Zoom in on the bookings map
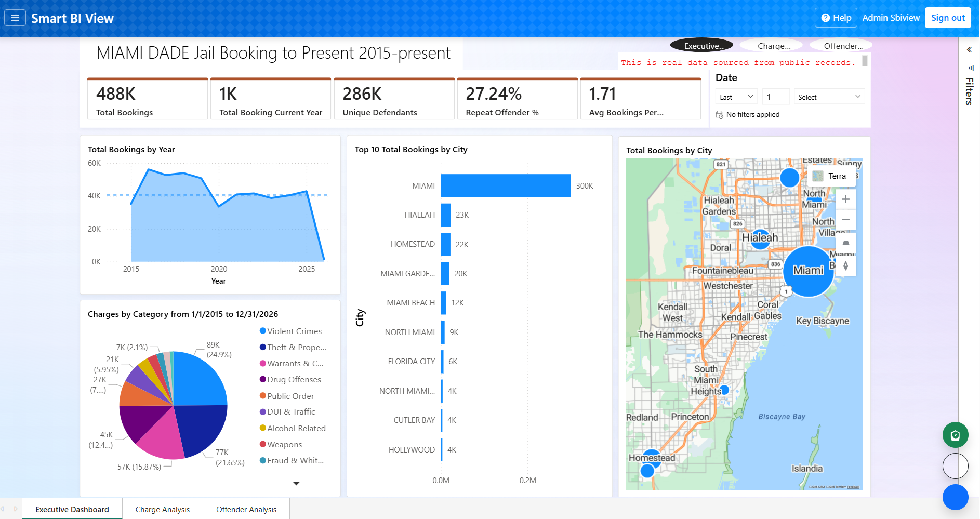This screenshot has height=519, width=980. click(x=846, y=199)
